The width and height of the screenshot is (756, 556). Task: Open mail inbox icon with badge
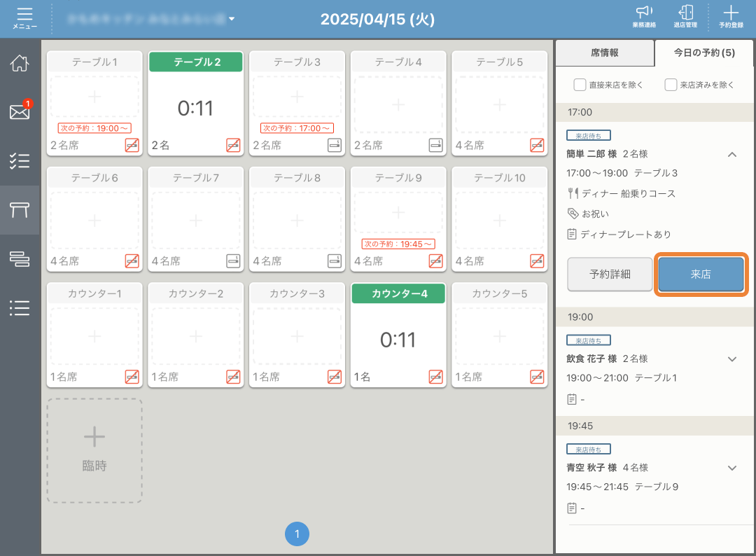pos(20,111)
